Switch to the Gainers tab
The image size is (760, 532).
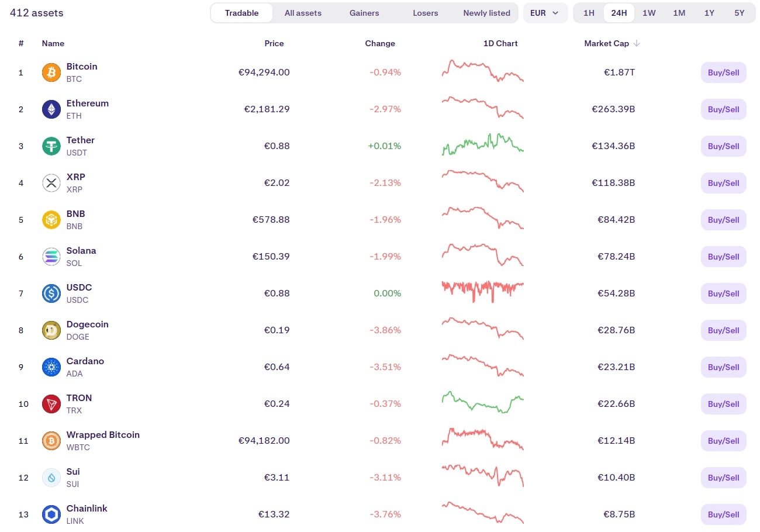[364, 12]
